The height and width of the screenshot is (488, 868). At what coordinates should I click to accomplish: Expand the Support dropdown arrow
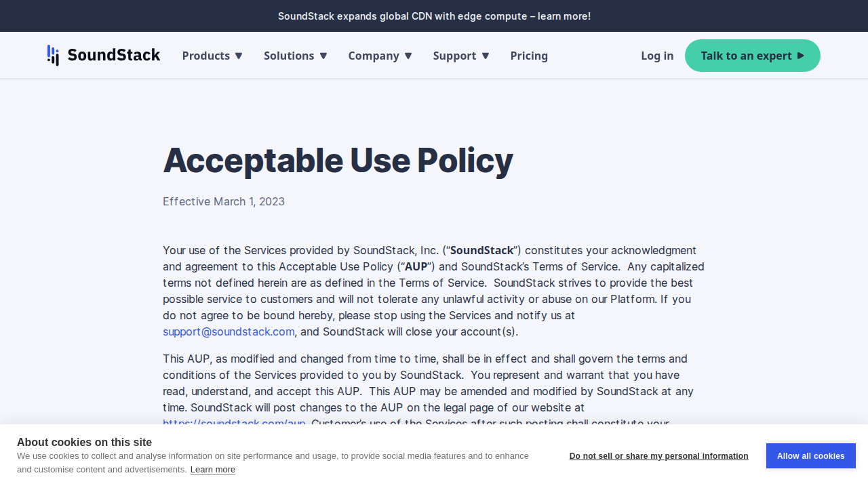pos(486,56)
